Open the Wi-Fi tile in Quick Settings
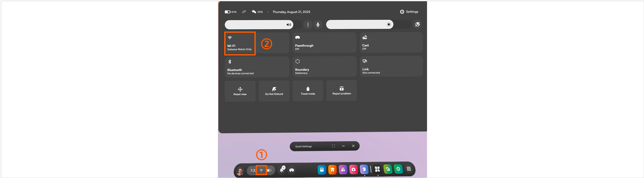This screenshot has height=178, width=644. (240, 43)
